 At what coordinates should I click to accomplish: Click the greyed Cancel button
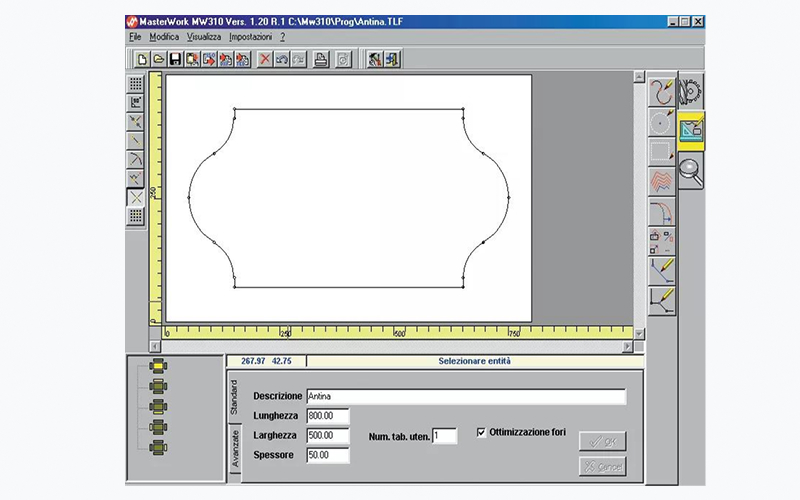(603, 466)
